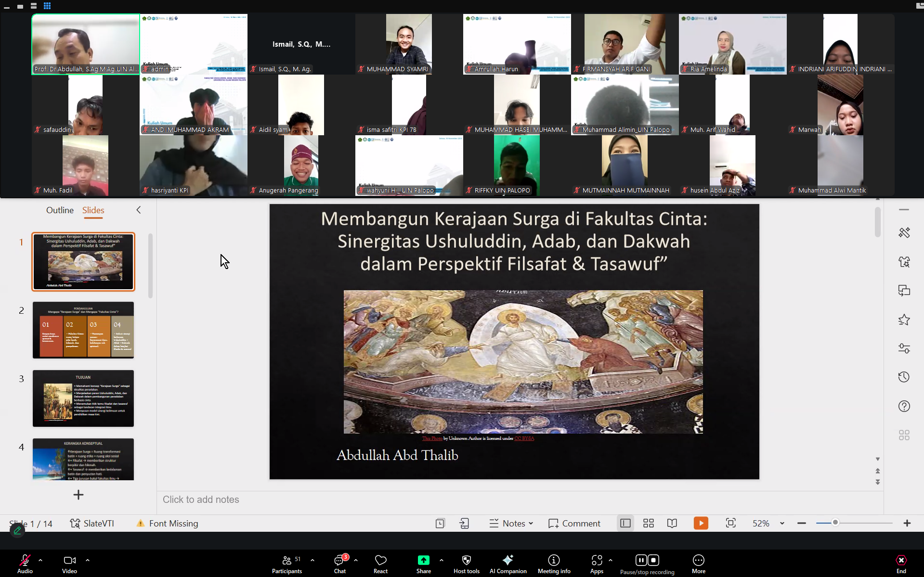Open the React heart icon
This screenshot has height=577, width=924.
coord(380,561)
